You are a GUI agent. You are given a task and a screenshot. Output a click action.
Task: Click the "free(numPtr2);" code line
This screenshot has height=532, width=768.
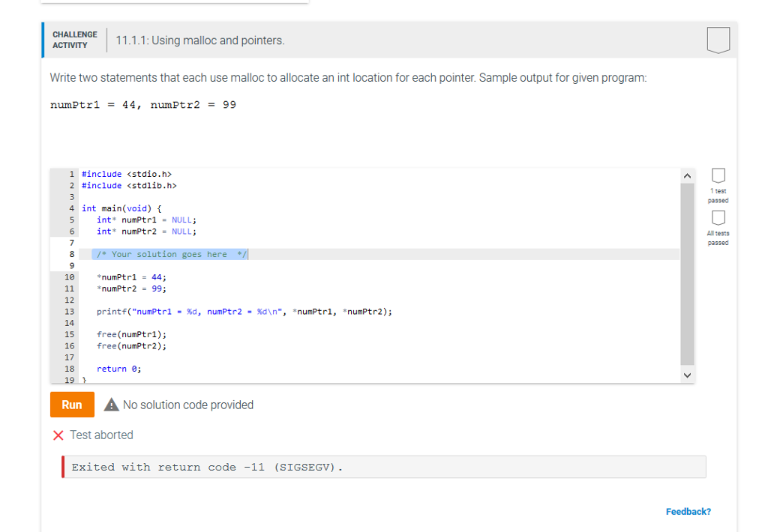131,346
